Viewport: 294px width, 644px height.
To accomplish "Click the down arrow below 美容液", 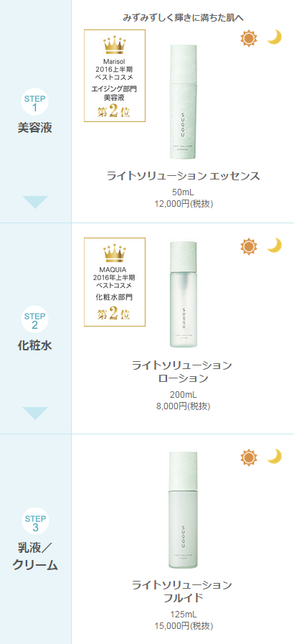I will point(35,202).
